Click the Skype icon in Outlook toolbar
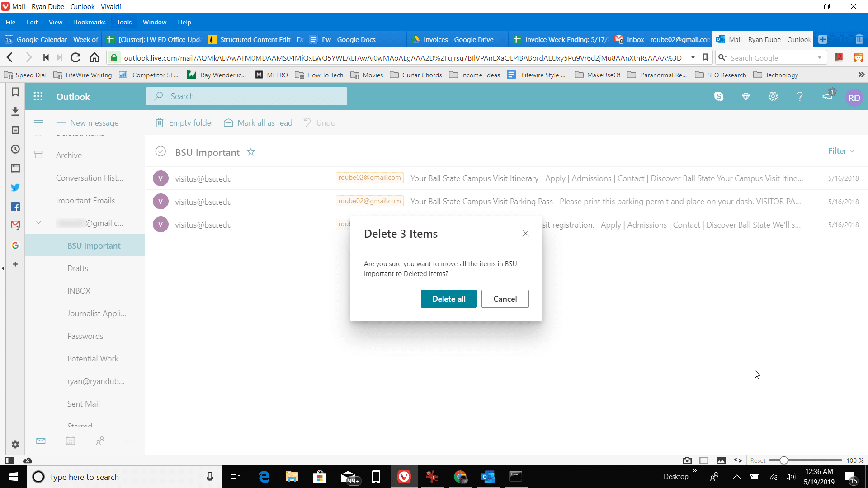This screenshot has width=868, height=488. (x=719, y=96)
